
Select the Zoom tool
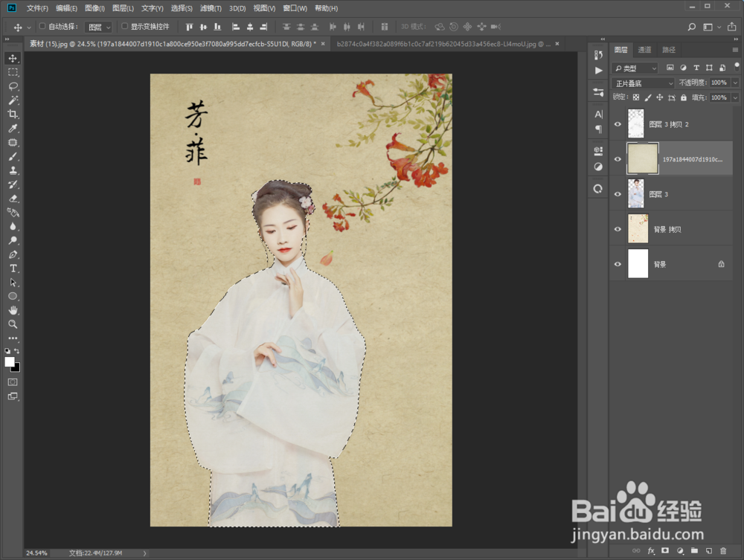tap(13, 324)
